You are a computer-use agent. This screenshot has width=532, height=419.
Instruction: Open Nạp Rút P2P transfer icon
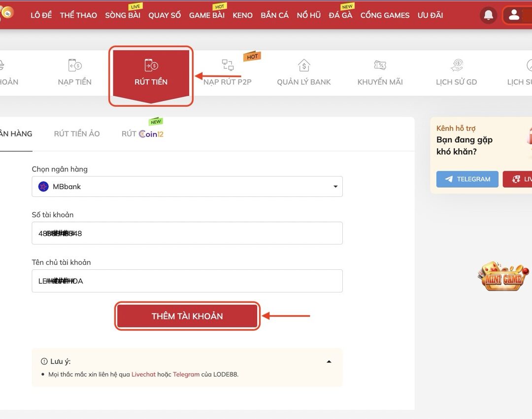click(x=228, y=65)
